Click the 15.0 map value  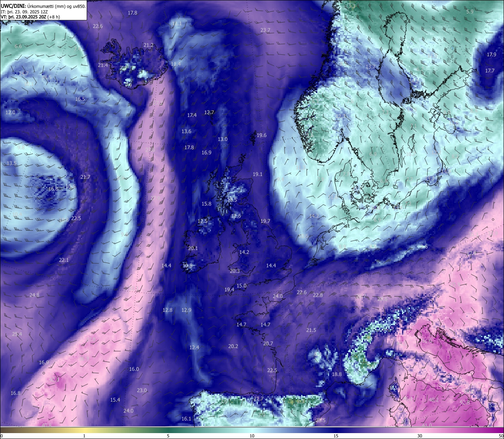[241, 286]
